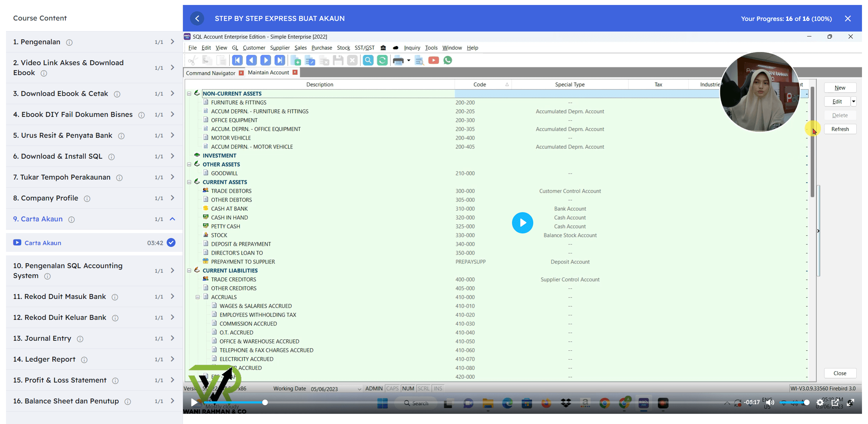
Task: Go back using the course header arrow
Action: click(x=197, y=18)
